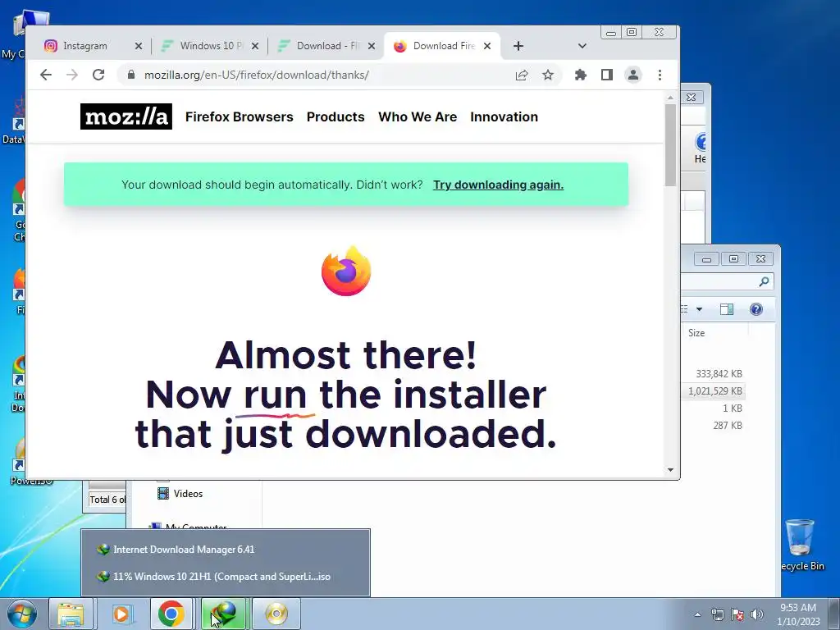Toggle the preview pane icon in Explorer
Screen dimensions: 840x630
727,309
